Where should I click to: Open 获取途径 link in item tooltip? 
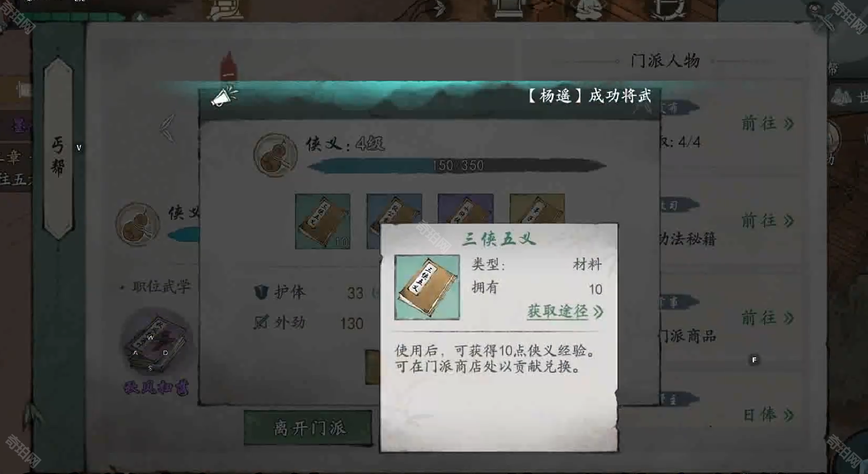(565, 312)
